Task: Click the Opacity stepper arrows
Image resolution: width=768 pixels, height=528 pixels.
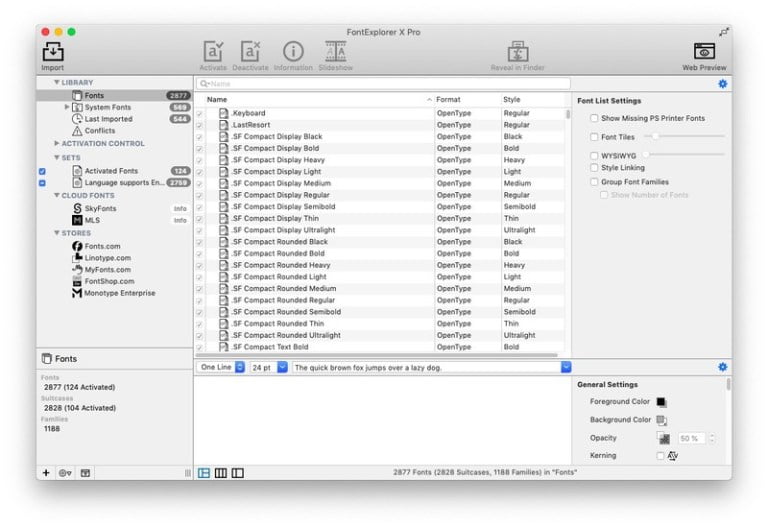Action: (x=712, y=438)
